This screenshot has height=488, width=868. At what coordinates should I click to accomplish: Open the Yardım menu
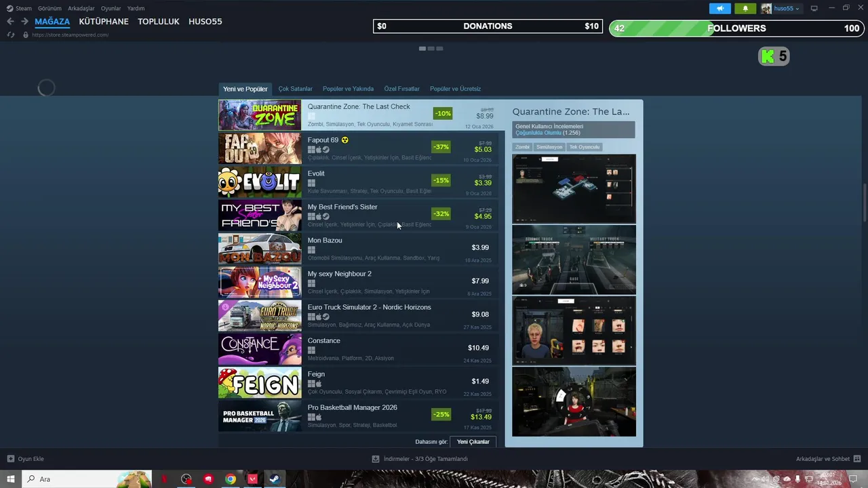tap(136, 8)
